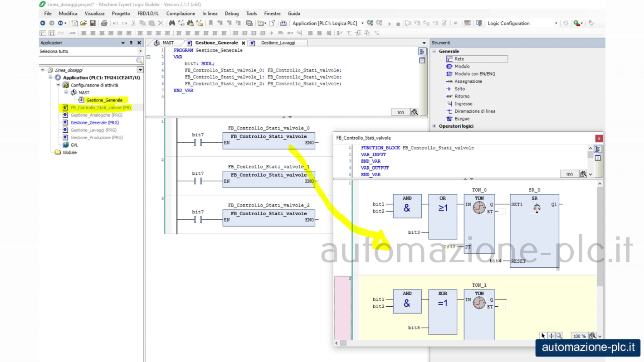Screen dimensions: 644x362
Task: Select the Rete tool in Strumenti panel
Action: pos(477,59)
